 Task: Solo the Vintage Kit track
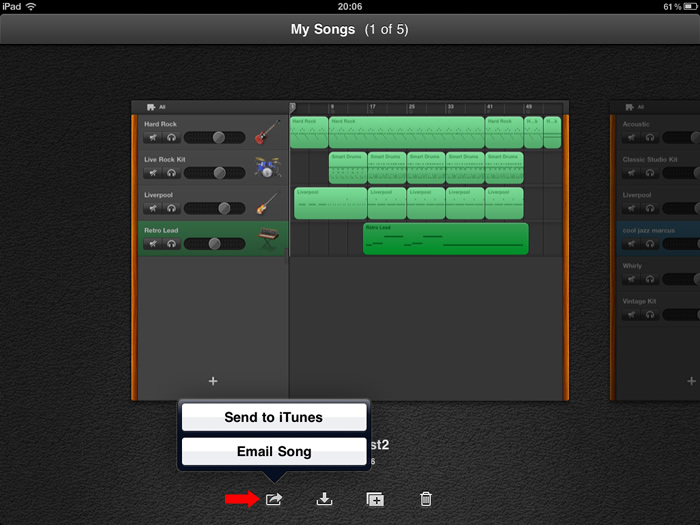click(x=650, y=315)
